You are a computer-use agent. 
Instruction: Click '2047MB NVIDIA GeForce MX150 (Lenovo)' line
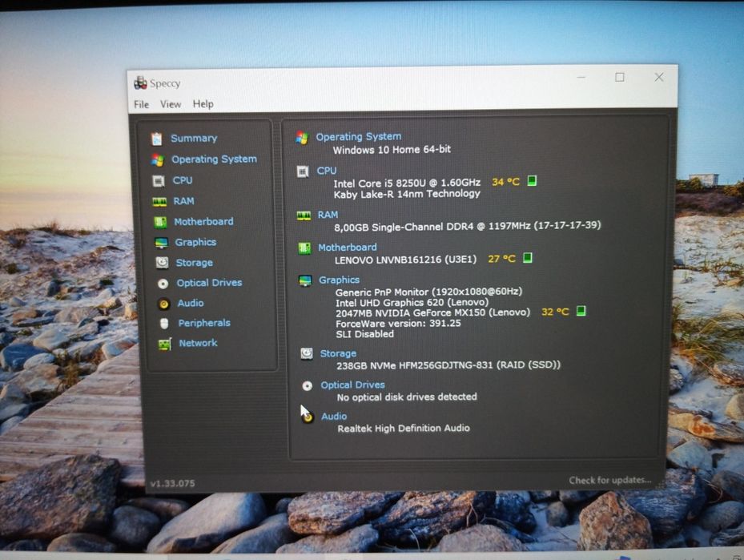(x=432, y=312)
